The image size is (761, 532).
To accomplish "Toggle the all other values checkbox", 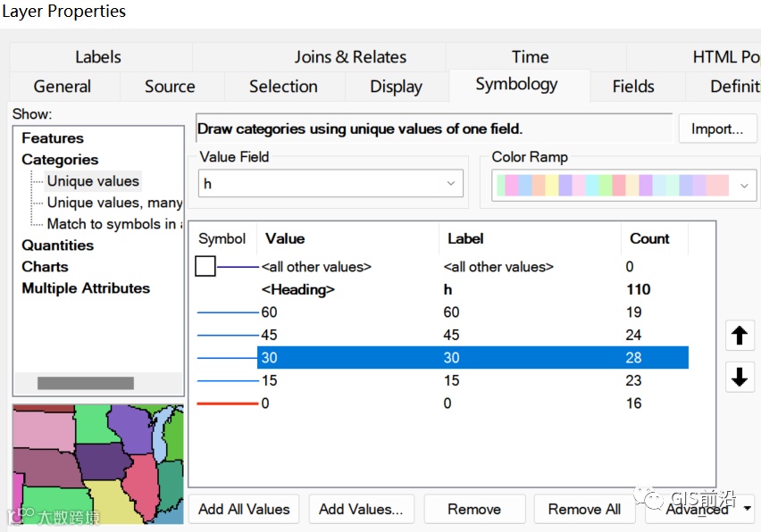I will 205,267.
